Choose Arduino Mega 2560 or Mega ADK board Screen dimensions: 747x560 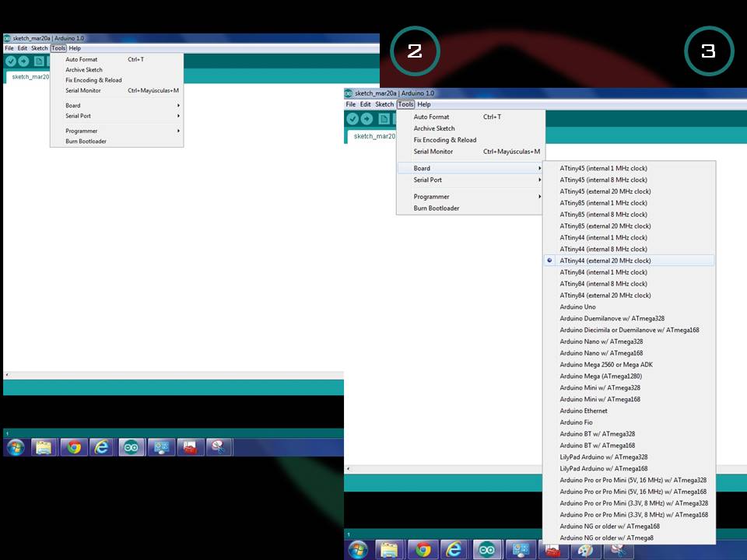click(x=629, y=364)
